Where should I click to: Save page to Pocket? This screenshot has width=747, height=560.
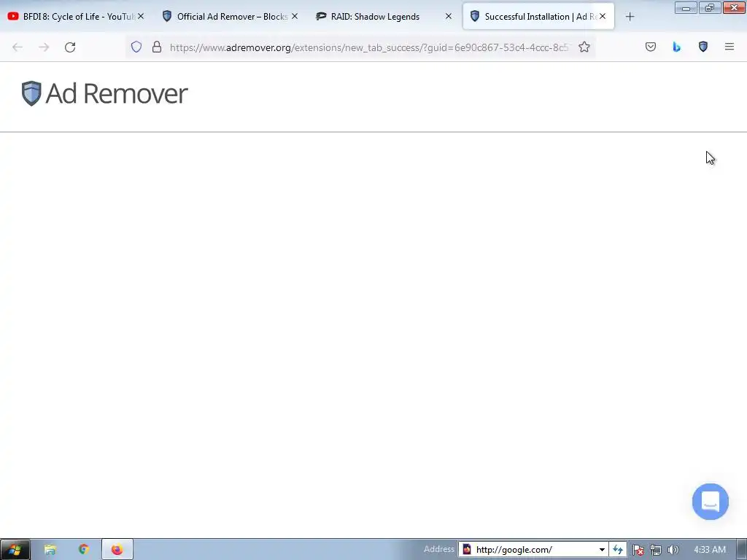click(x=651, y=47)
